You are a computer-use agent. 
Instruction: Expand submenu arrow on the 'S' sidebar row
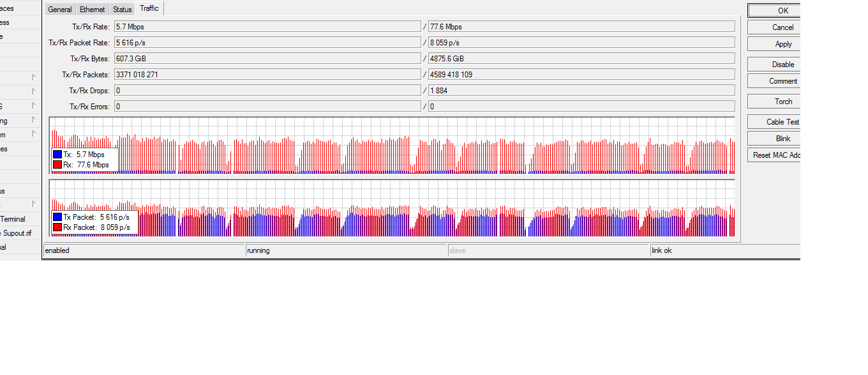[34, 106]
